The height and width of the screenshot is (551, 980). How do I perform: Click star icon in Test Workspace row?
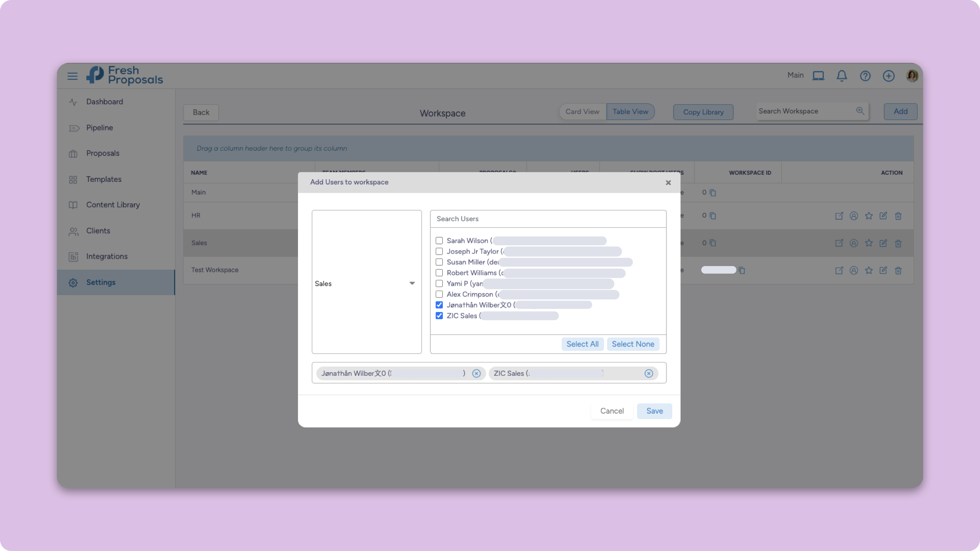pyautogui.click(x=868, y=270)
